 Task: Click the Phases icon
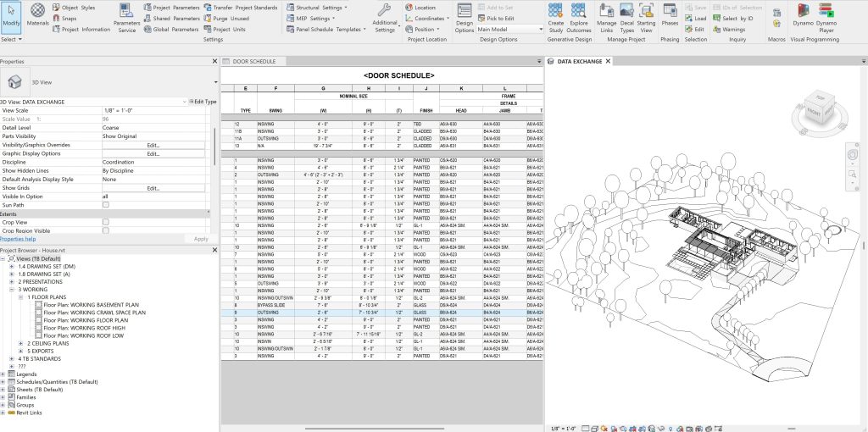click(670, 14)
